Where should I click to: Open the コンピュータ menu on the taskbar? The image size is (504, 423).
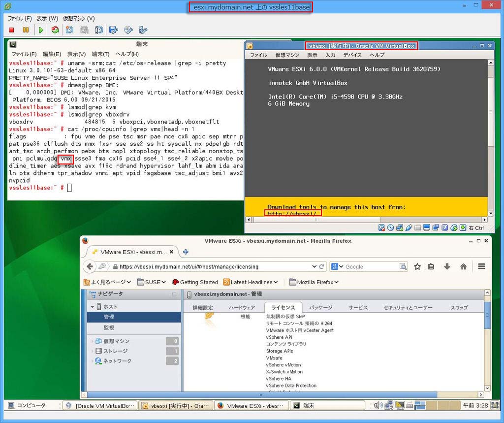27,405
